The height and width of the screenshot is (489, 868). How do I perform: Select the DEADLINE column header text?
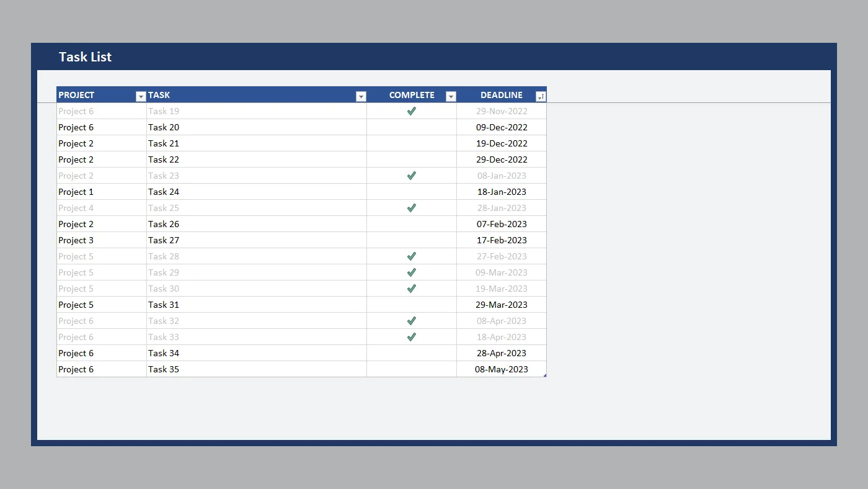[501, 95]
